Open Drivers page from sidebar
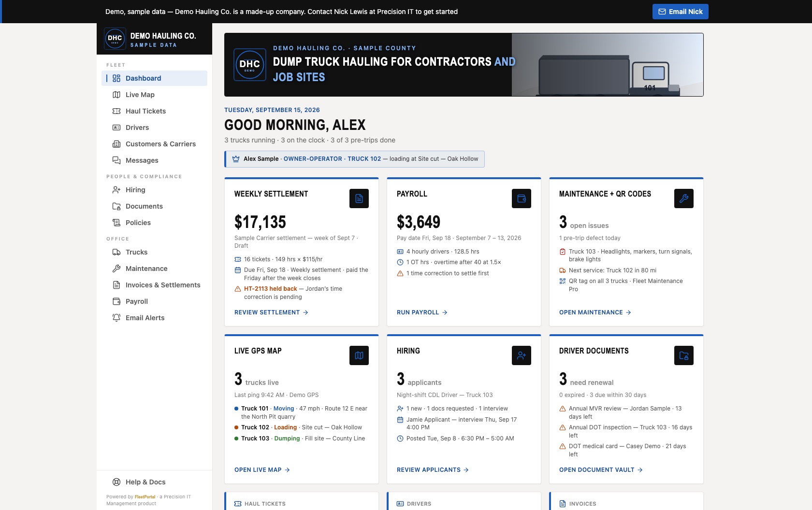 [x=155, y=127]
